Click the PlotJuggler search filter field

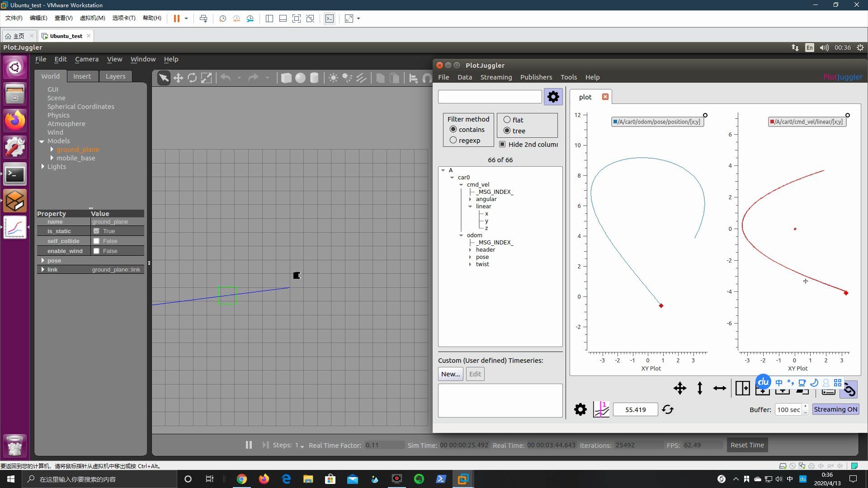point(490,97)
